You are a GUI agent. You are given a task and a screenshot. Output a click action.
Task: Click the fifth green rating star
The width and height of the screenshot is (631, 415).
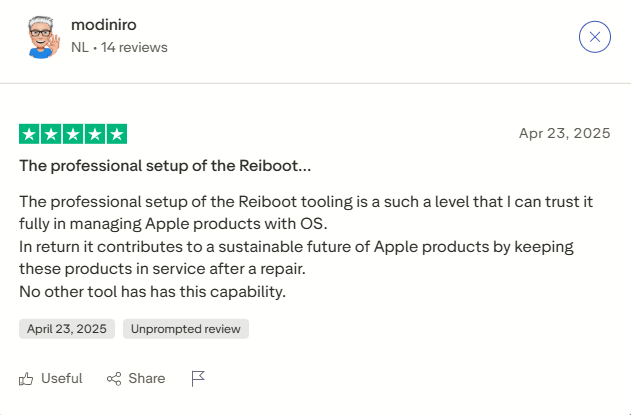point(117,134)
